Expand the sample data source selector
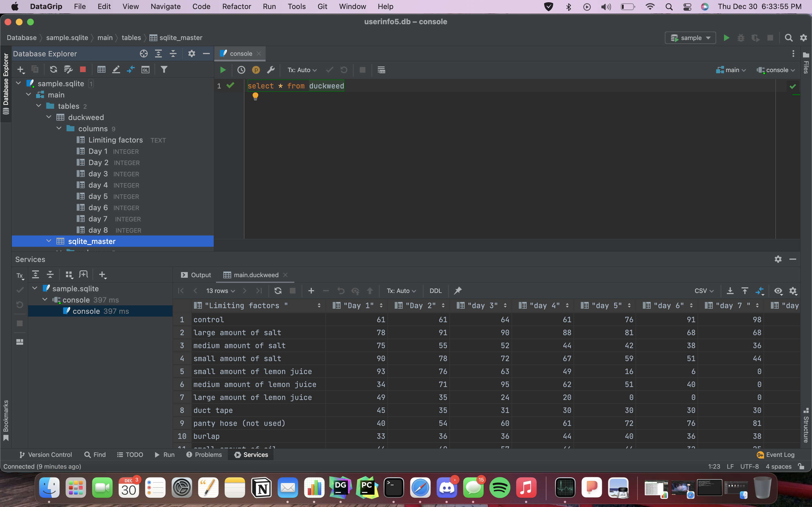812x507 pixels. coord(690,37)
